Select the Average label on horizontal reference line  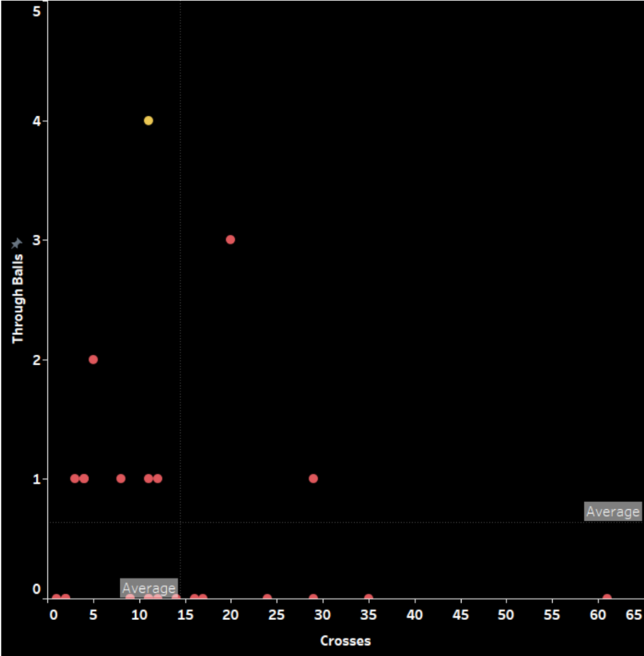(612, 511)
